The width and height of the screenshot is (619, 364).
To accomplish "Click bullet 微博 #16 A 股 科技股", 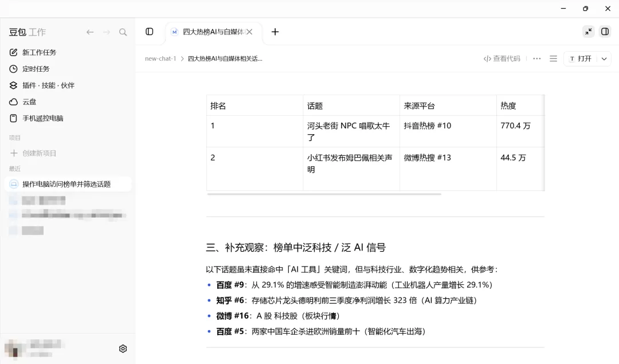I will pyautogui.click(x=277, y=316).
